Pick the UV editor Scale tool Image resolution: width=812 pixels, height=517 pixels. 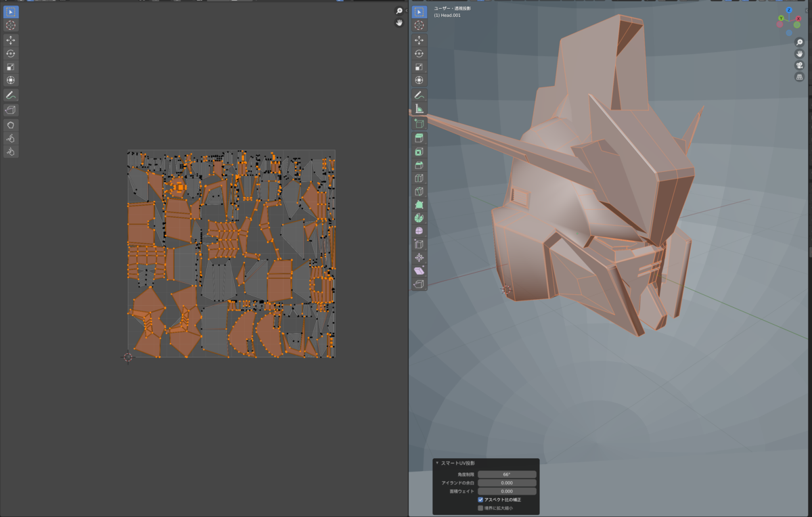11,67
